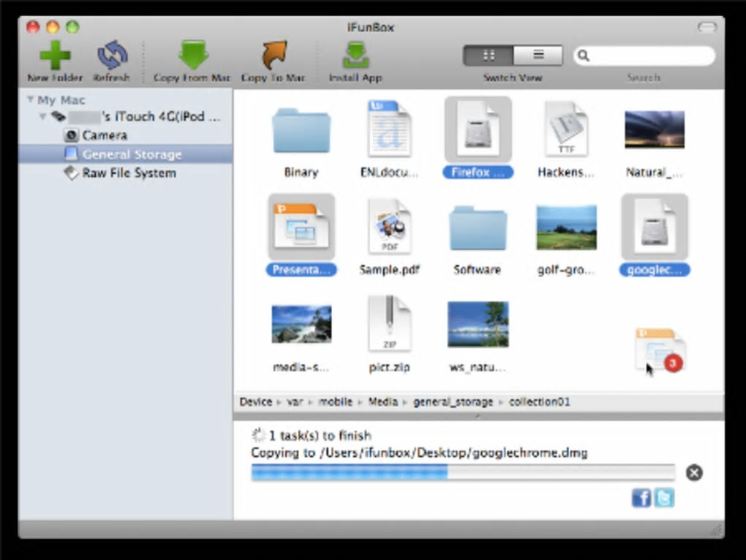This screenshot has height=560, width=746.
Task: Select the Hackens TTF font file
Action: click(x=566, y=129)
